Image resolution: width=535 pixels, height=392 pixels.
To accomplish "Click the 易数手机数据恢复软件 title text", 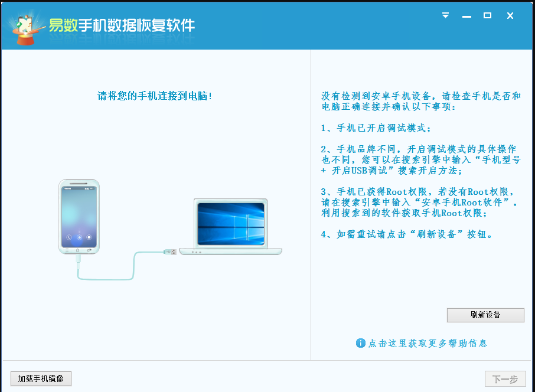I will [122, 26].
